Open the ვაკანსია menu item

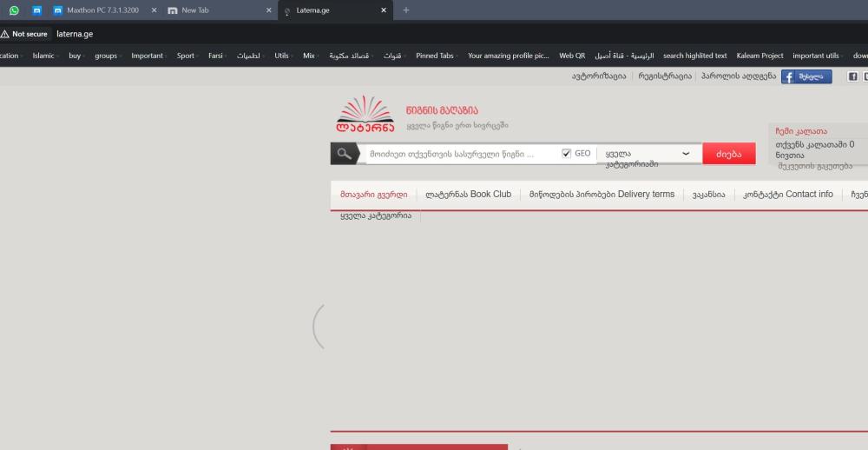tap(708, 195)
